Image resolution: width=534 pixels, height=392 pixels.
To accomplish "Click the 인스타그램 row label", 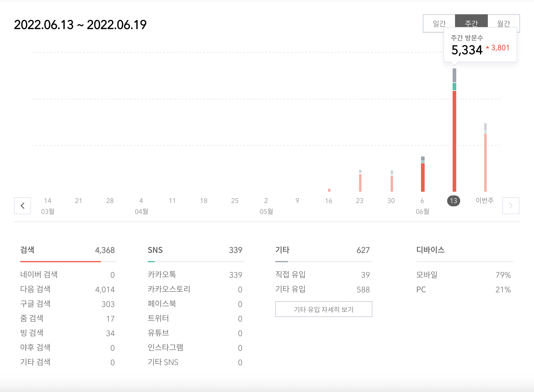I will pos(166,347).
